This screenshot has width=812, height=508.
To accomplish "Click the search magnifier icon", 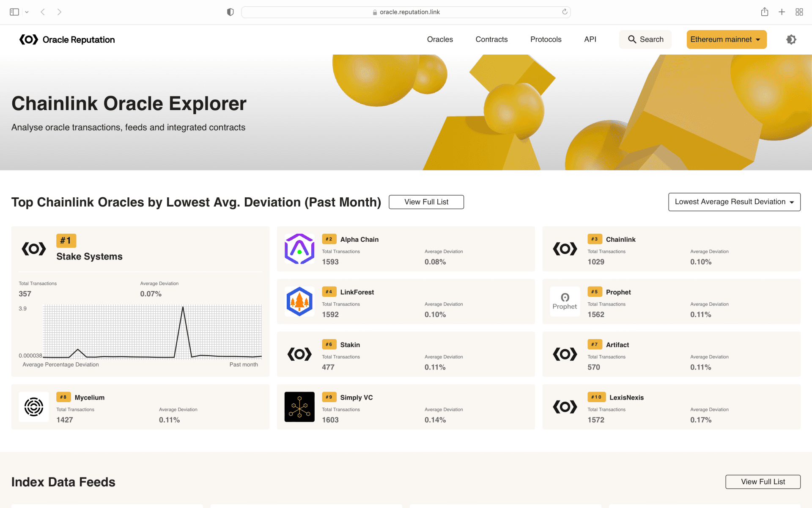I will click(x=632, y=39).
